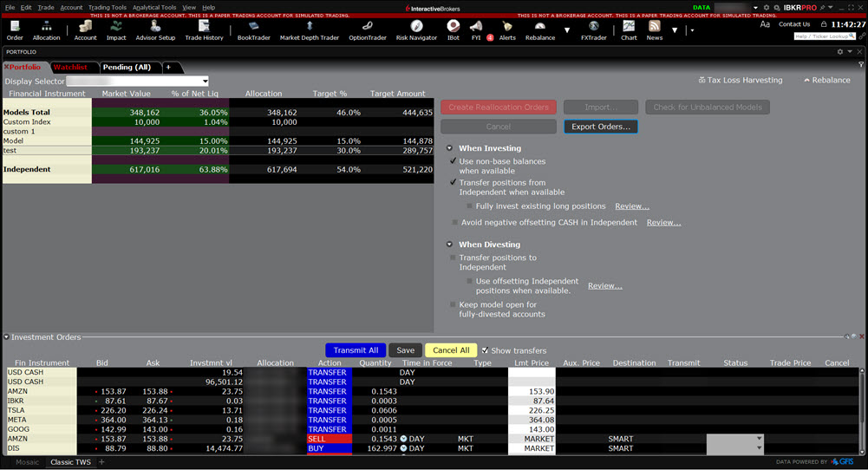Launch the Rebalance toolbar icon
Viewport: 868px width, 470px height.
pos(539,29)
